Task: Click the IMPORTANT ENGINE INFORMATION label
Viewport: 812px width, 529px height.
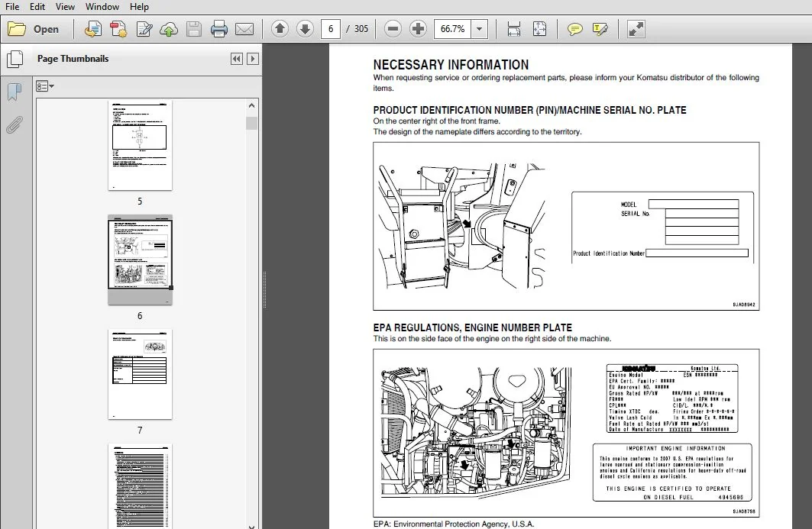Action: tap(675, 449)
